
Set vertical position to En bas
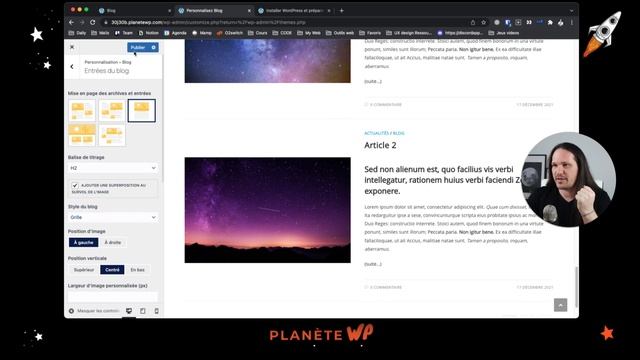(138, 270)
